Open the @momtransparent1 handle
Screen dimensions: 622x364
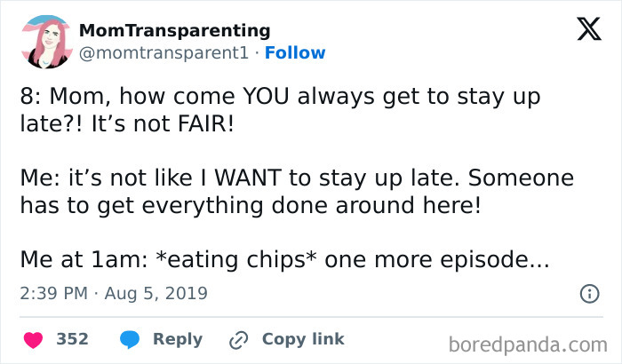161,53
